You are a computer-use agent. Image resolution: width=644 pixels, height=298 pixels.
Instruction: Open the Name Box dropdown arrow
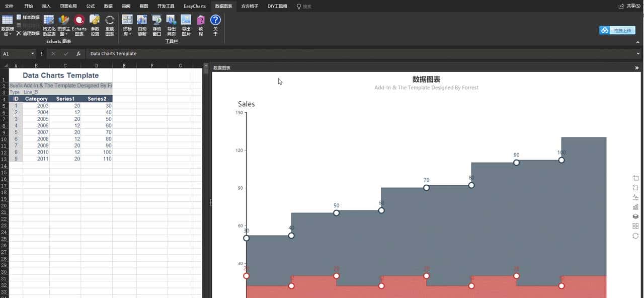(x=33, y=53)
